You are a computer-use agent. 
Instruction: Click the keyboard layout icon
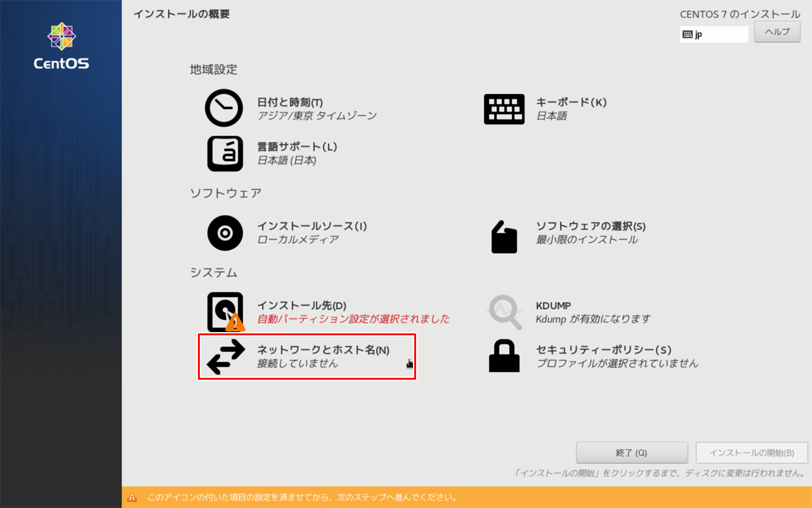[x=504, y=109]
